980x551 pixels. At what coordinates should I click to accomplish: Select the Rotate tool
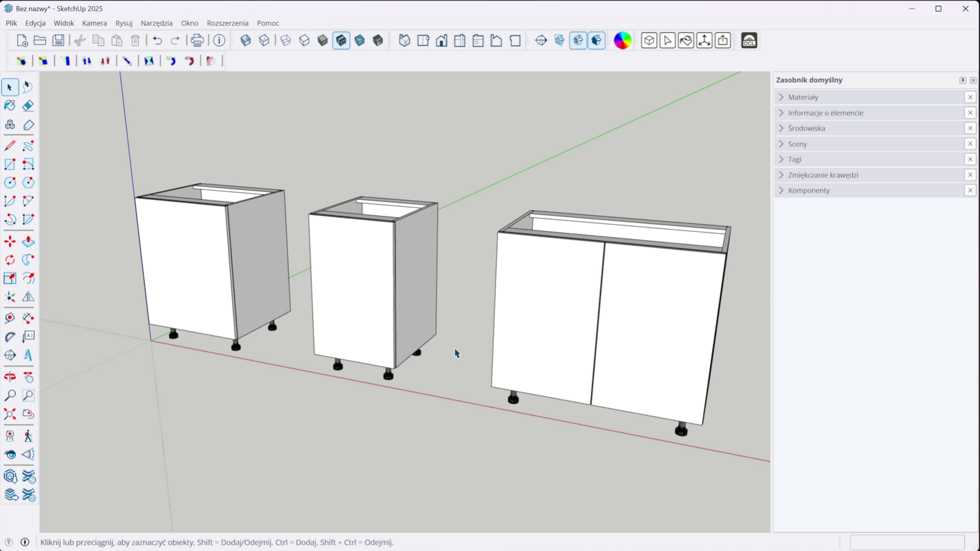[x=10, y=260]
